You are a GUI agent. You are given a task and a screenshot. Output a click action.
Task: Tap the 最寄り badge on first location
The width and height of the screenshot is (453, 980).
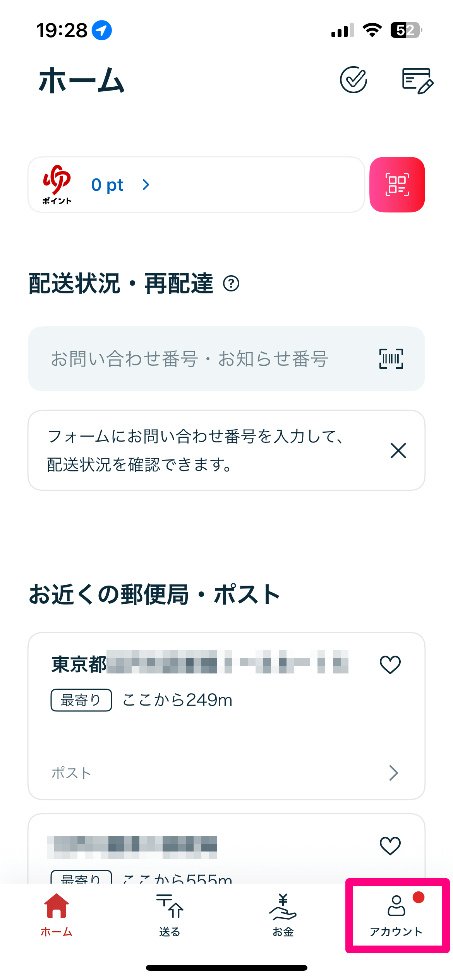(81, 700)
